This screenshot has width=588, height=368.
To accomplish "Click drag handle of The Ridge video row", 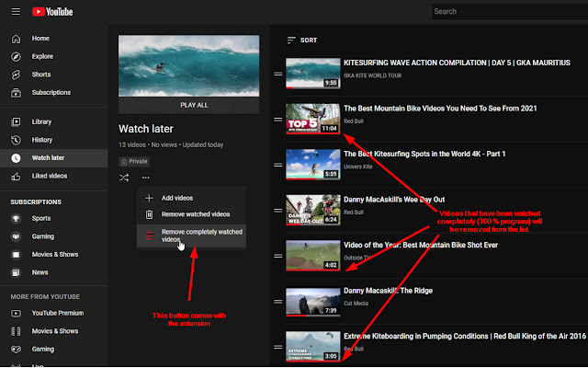I will point(277,302).
